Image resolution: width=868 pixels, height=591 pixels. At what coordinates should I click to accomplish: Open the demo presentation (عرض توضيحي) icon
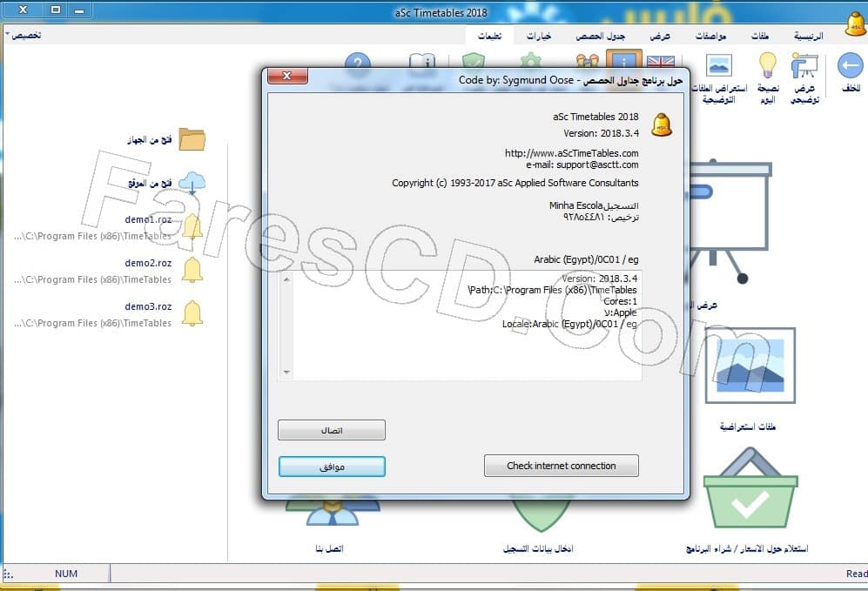(804, 66)
